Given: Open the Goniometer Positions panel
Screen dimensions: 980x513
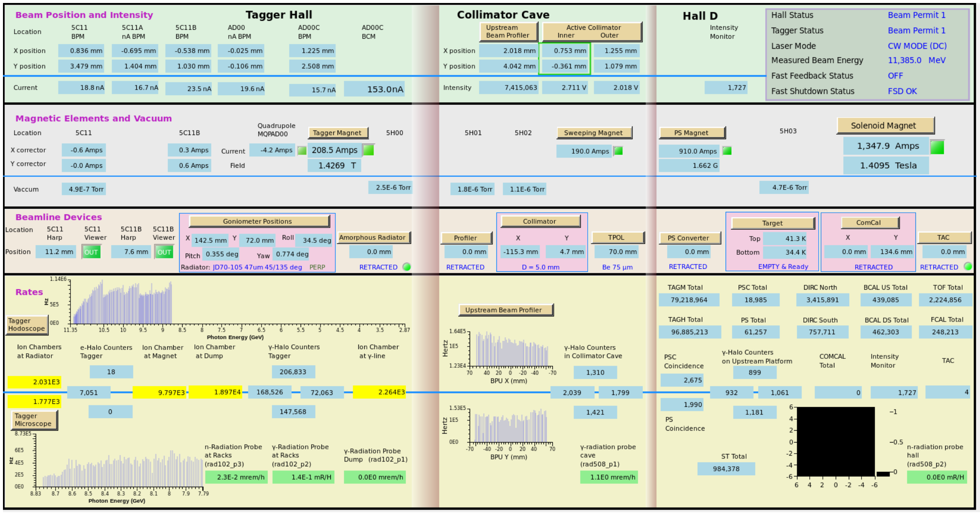Looking at the screenshot, I should click(259, 221).
